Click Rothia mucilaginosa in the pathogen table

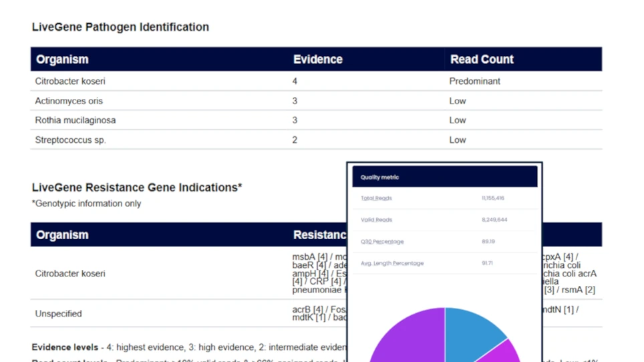coord(75,120)
